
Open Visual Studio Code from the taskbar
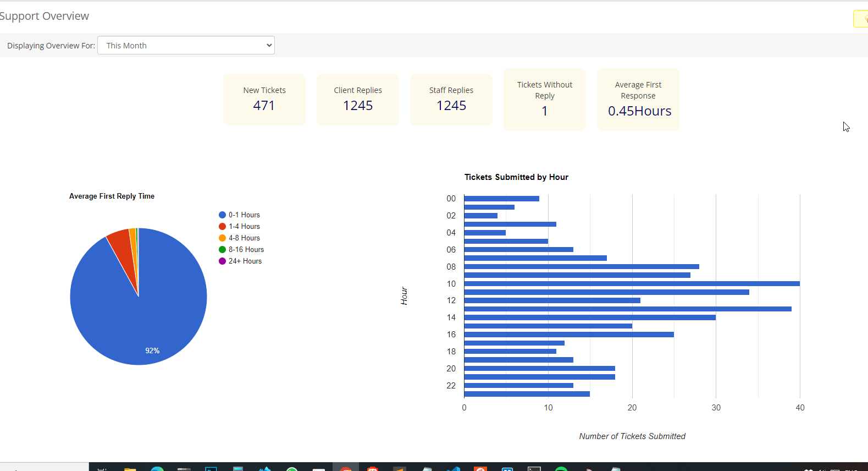454,468
